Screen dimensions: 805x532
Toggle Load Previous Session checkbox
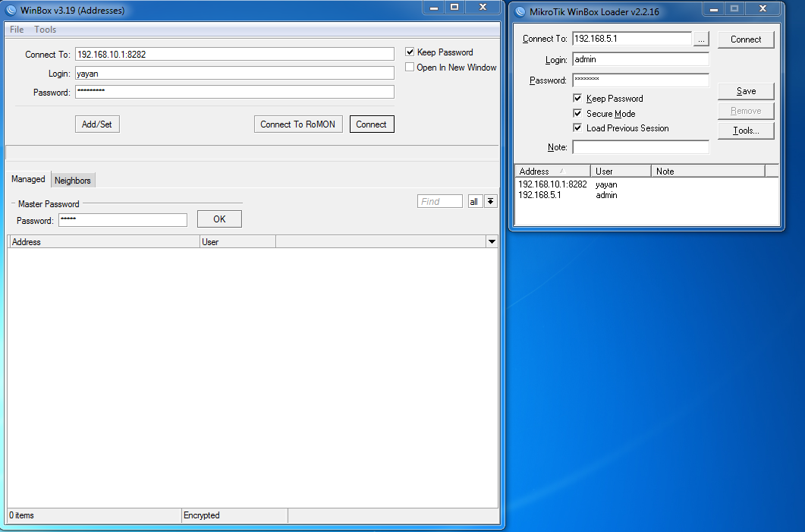click(x=577, y=127)
